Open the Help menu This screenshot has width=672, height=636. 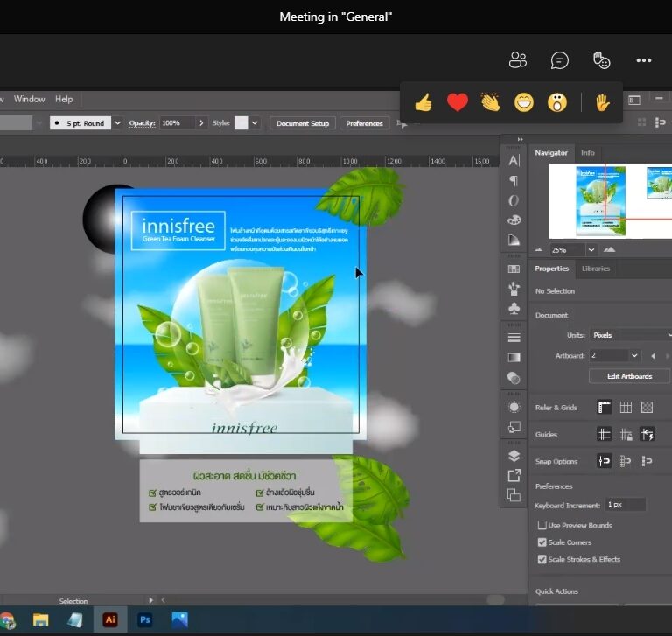[x=64, y=99]
